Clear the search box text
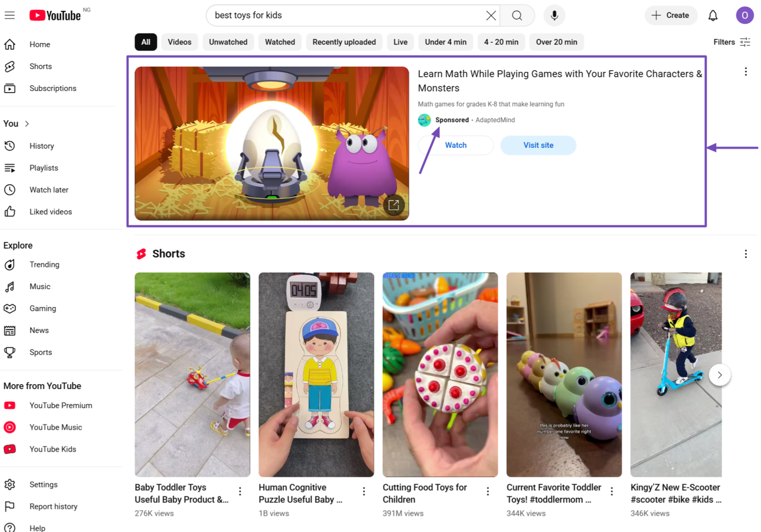The image size is (761, 532). [x=491, y=15]
